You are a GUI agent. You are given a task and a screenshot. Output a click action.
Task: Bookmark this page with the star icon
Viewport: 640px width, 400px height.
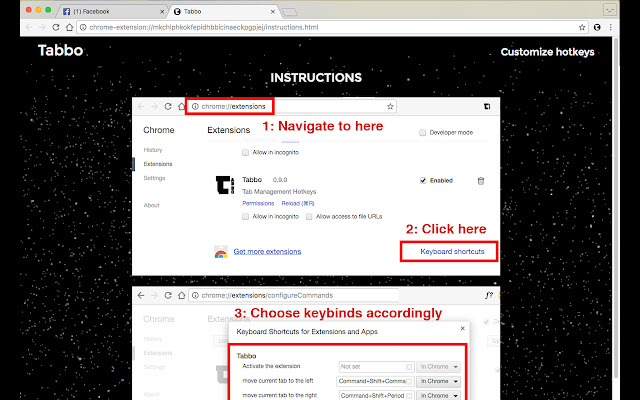click(582, 27)
